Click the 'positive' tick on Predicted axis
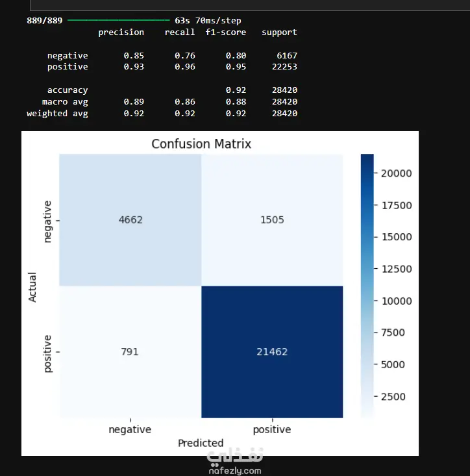 pos(272,429)
